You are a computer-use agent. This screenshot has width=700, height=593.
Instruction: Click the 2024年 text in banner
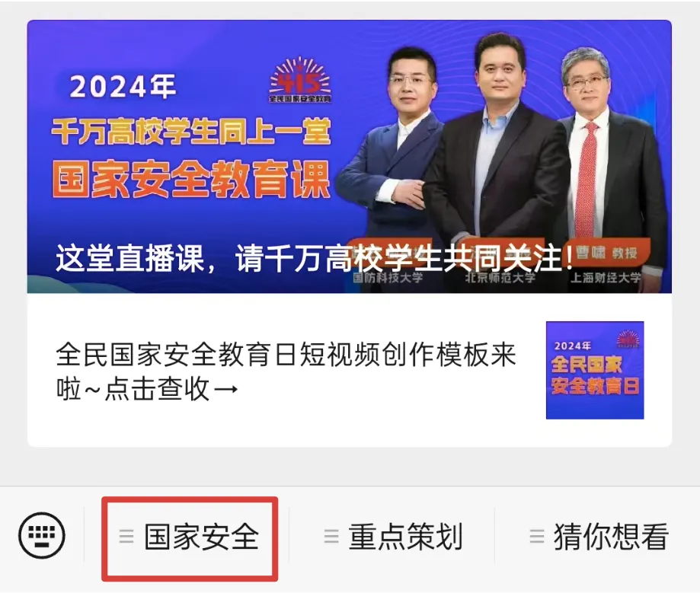coord(123,87)
